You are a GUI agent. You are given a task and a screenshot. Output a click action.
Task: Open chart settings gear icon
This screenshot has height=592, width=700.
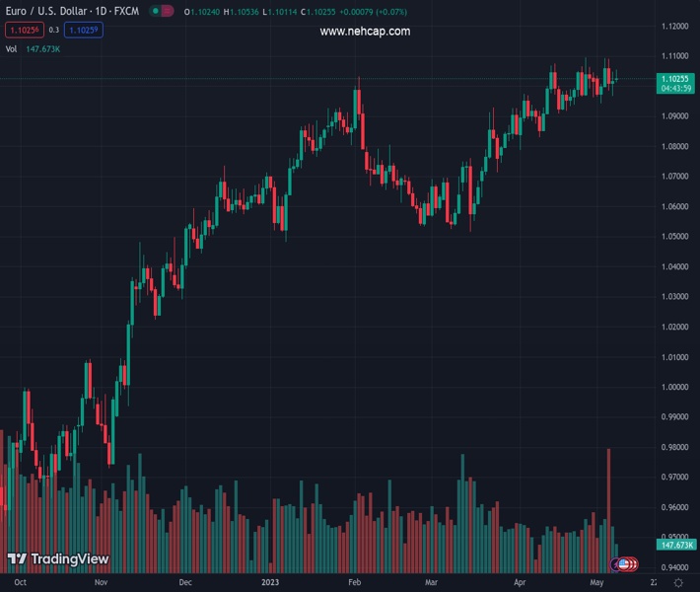coord(678,583)
